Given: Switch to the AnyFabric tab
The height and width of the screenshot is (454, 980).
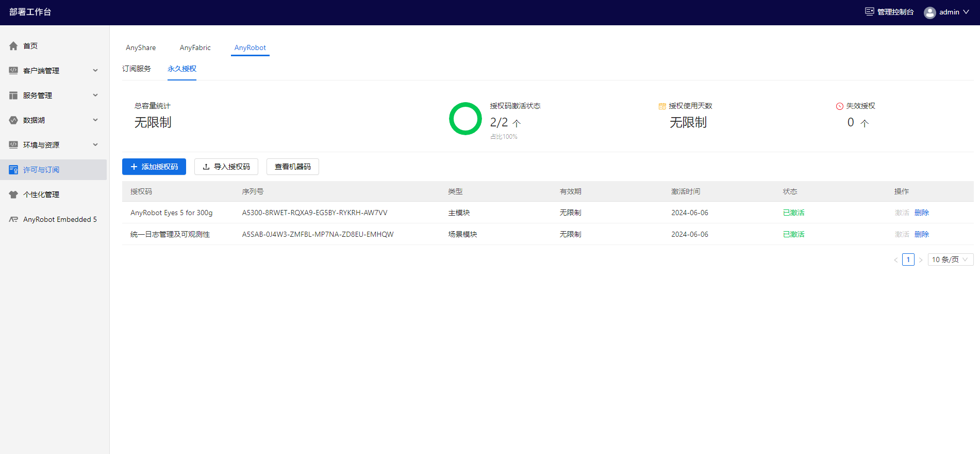Looking at the screenshot, I should 195,47.
